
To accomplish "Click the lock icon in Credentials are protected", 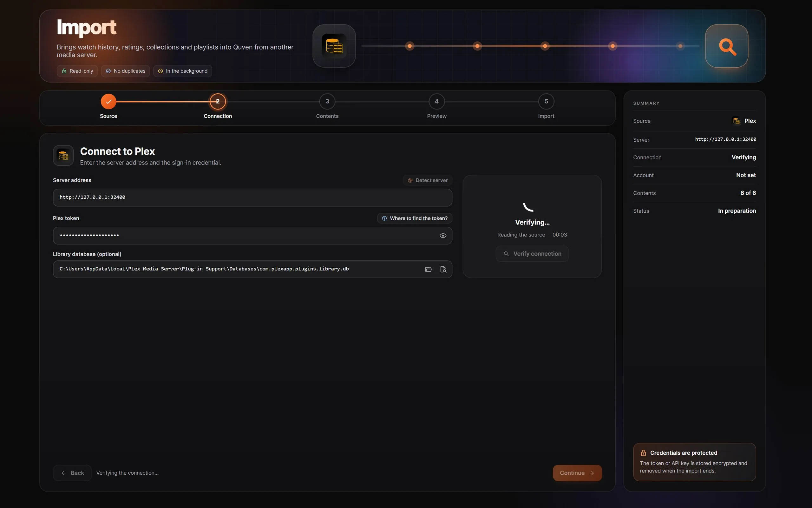I will click(x=643, y=453).
